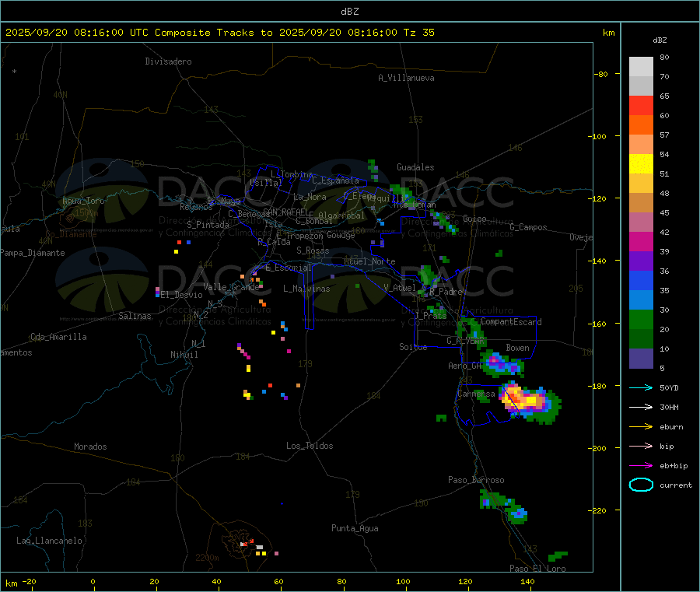Click the A_Villanueva map label
The width and height of the screenshot is (700, 592).
pyautogui.click(x=406, y=78)
